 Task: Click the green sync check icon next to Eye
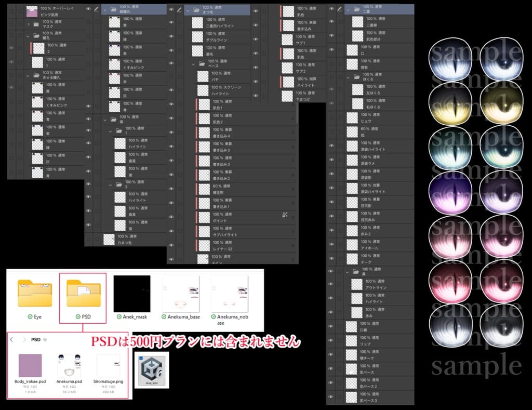30,316
